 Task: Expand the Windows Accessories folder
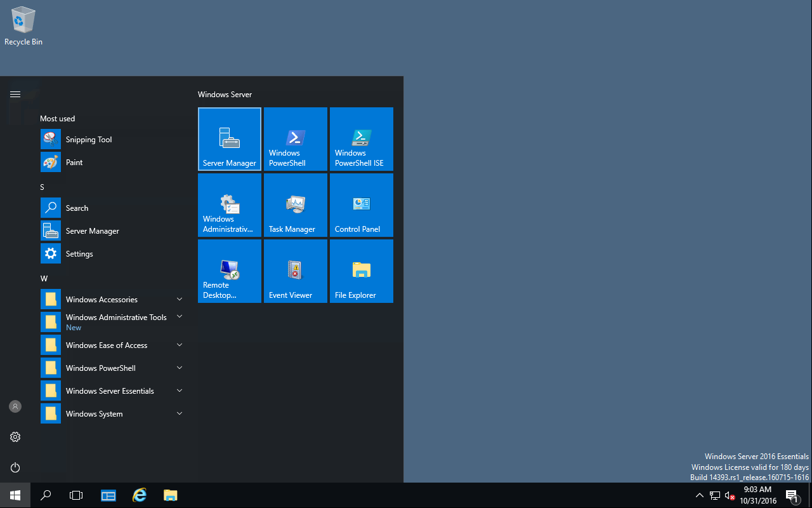coord(112,300)
